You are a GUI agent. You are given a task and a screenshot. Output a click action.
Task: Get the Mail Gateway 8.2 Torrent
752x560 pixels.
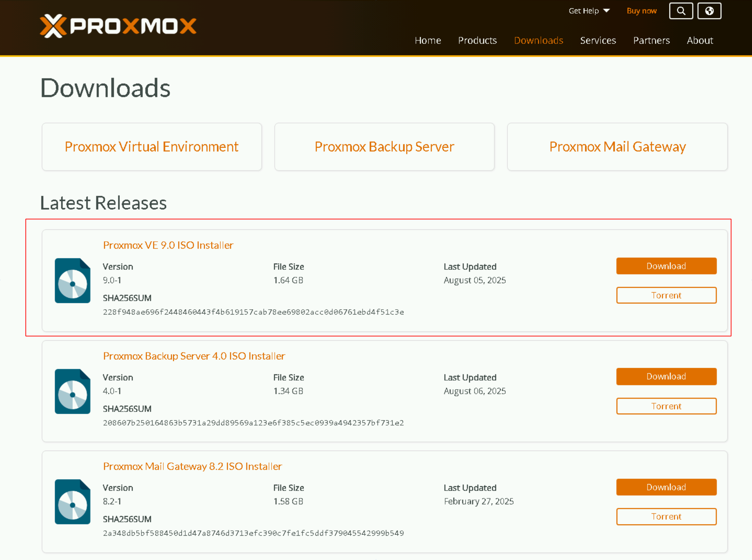tap(666, 516)
